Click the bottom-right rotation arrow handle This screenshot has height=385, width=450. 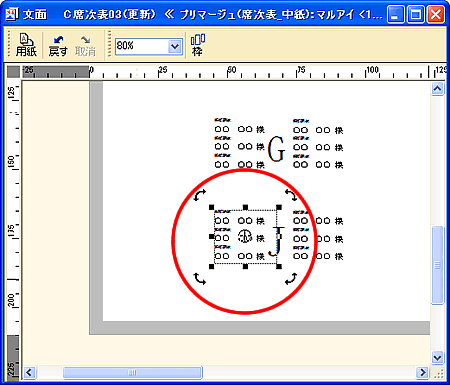click(291, 279)
